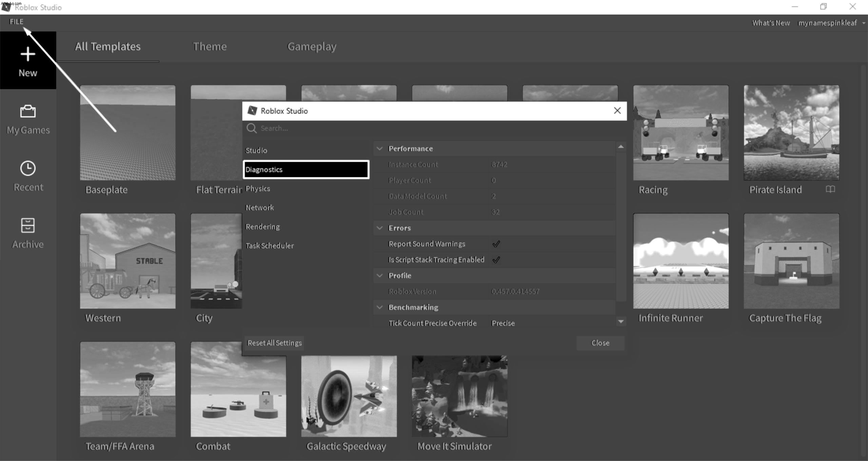Select the Rendering settings category

coord(306,227)
